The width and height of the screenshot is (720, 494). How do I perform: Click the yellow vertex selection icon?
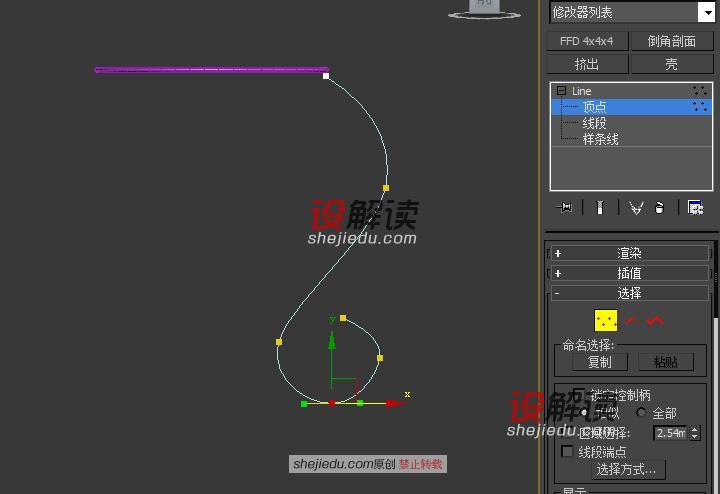pos(606,320)
